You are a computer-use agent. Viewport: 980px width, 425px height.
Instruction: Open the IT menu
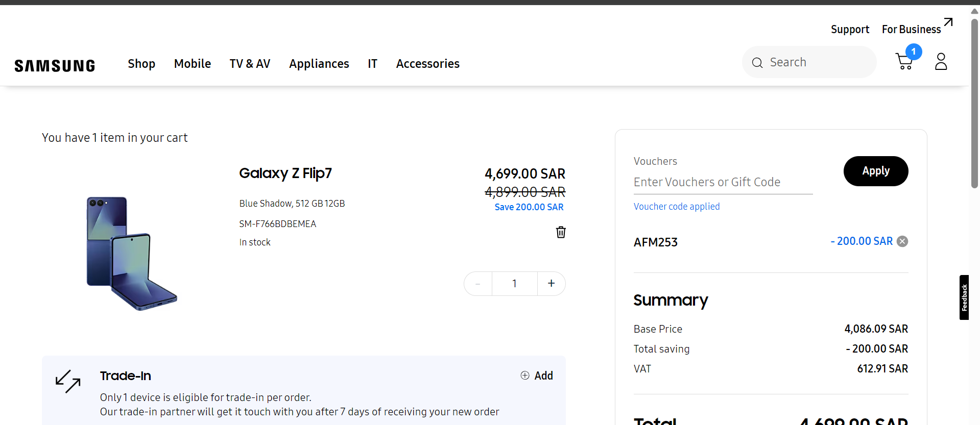(x=372, y=64)
